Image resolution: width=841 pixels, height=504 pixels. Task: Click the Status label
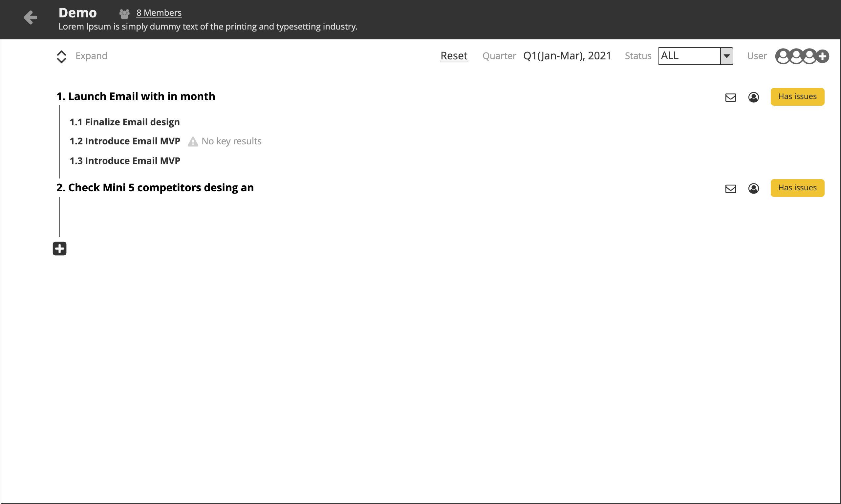(x=638, y=56)
